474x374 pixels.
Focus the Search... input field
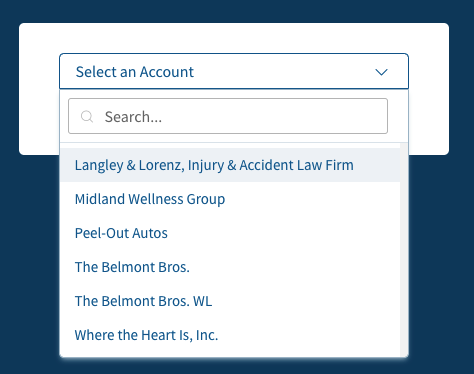[228, 116]
